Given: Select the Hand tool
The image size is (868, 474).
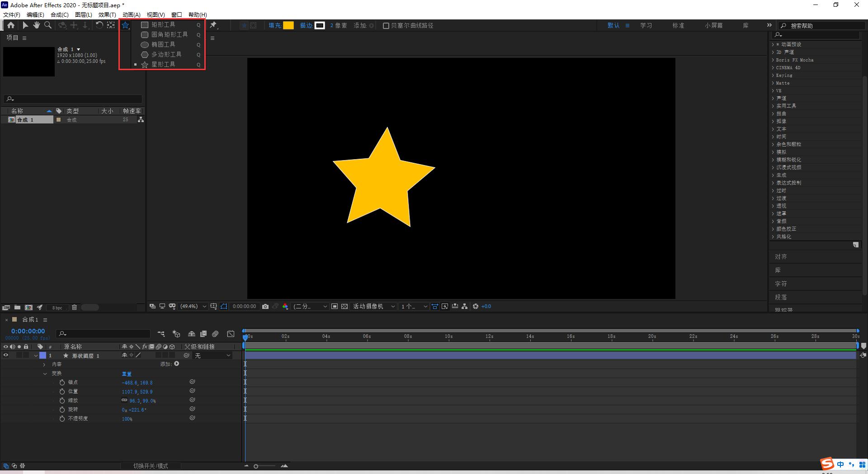Looking at the screenshot, I should [x=37, y=25].
